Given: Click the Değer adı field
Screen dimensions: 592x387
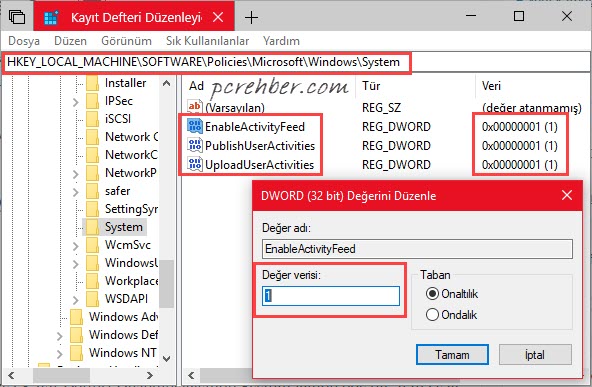Looking at the screenshot, I should (x=417, y=249).
